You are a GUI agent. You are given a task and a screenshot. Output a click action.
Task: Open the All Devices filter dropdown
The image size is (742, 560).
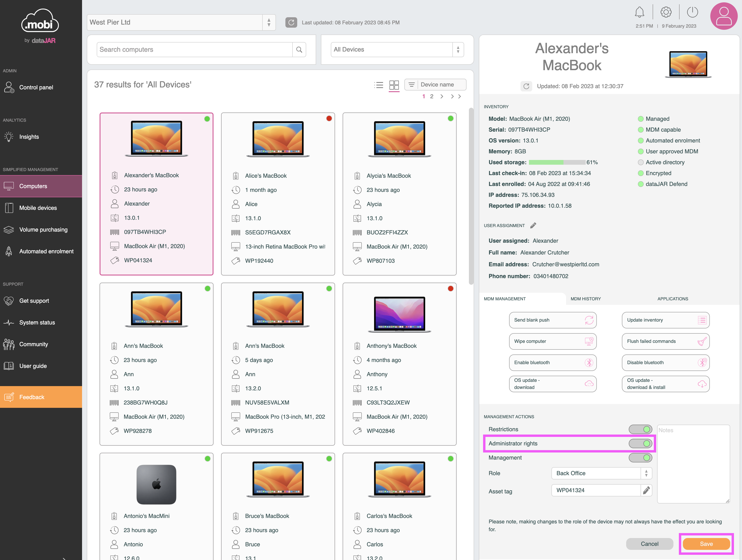pos(397,50)
